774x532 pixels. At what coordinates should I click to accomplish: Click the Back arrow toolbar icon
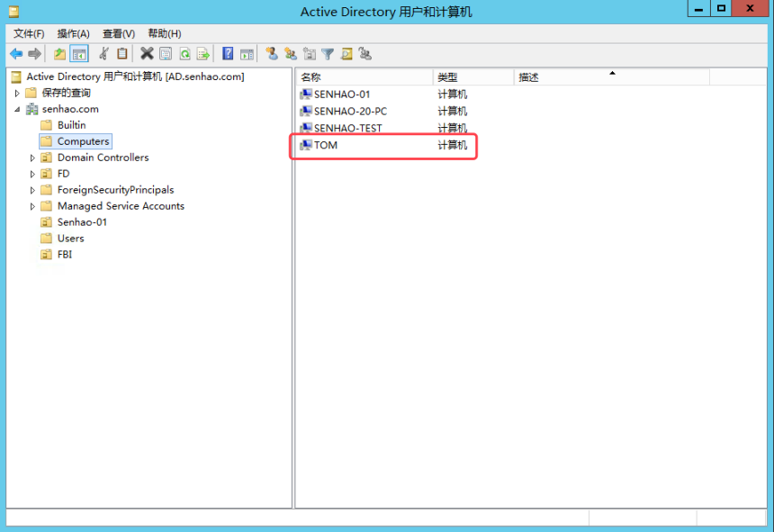[x=16, y=54]
